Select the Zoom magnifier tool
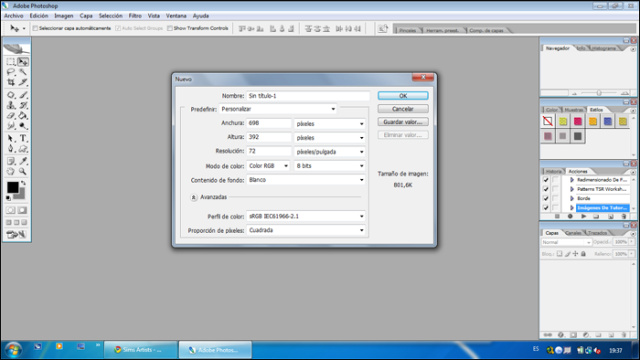Image resolution: width=640 pixels, height=360 pixels. point(23,172)
